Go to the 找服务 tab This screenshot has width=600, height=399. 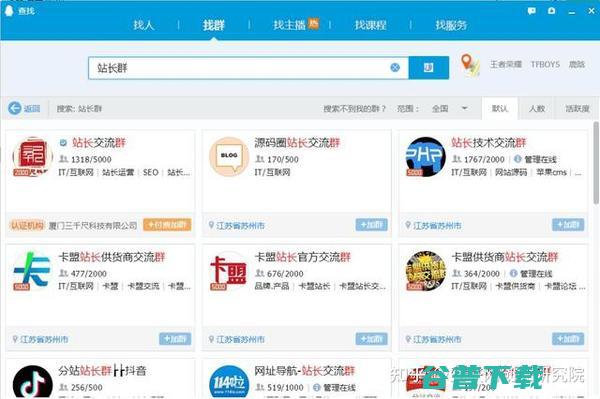click(451, 25)
